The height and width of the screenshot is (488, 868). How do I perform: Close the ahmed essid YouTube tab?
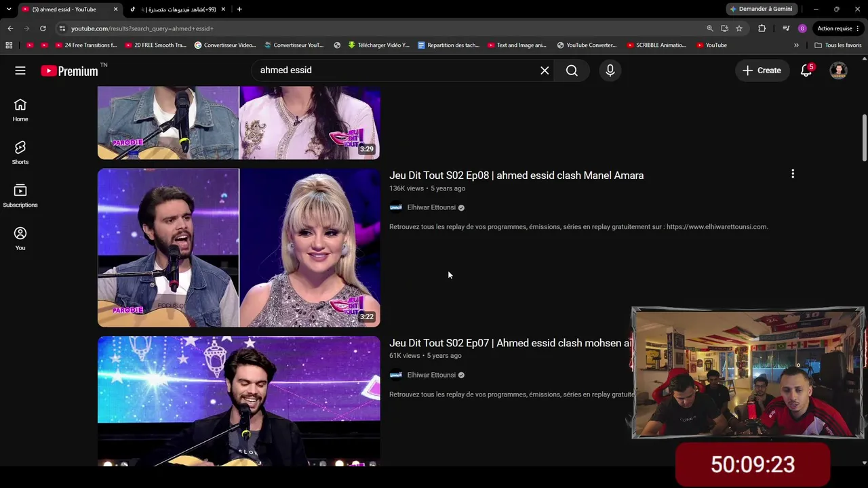click(115, 9)
